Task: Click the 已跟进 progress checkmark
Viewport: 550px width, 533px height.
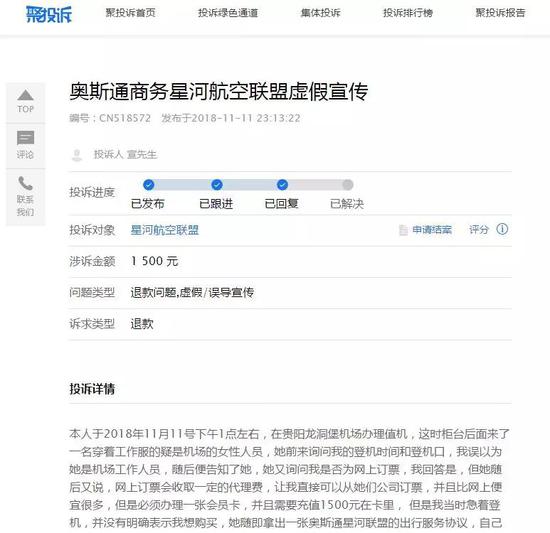Action: coord(217,184)
